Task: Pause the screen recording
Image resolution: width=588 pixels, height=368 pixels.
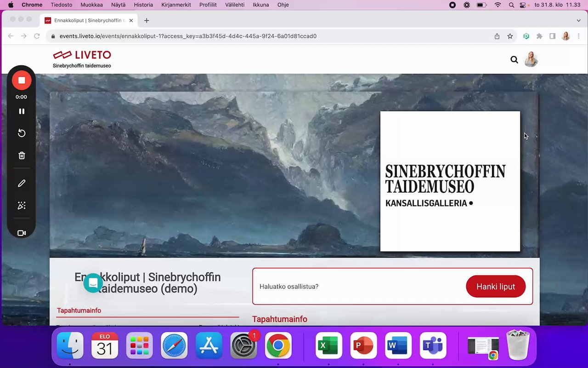Action: (x=22, y=111)
